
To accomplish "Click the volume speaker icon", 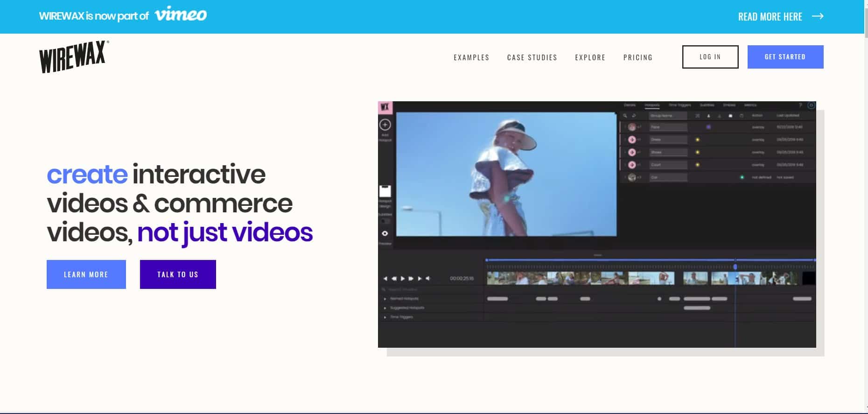I will (427, 279).
